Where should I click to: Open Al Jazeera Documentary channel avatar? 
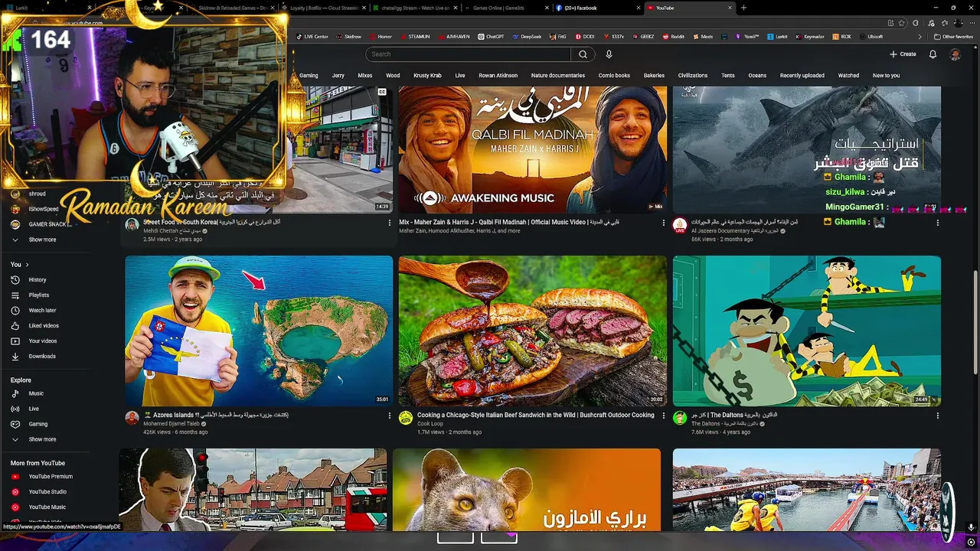(679, 225)
